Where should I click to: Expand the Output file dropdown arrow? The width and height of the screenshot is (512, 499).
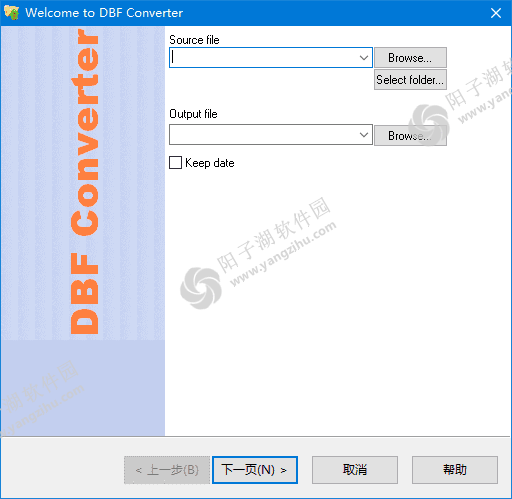tap(364, 135)
